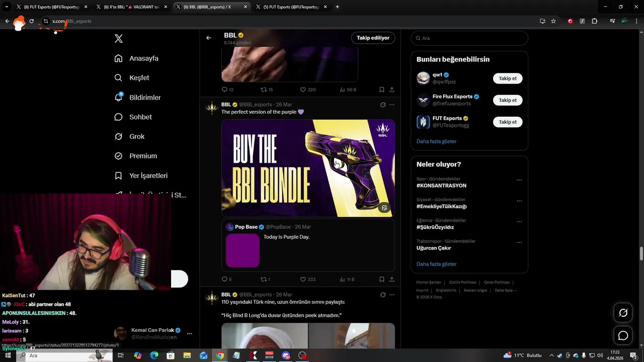This screenshot has height=362, width=644.
Task: Follow qw1 with Takip et
Action: 508,78
